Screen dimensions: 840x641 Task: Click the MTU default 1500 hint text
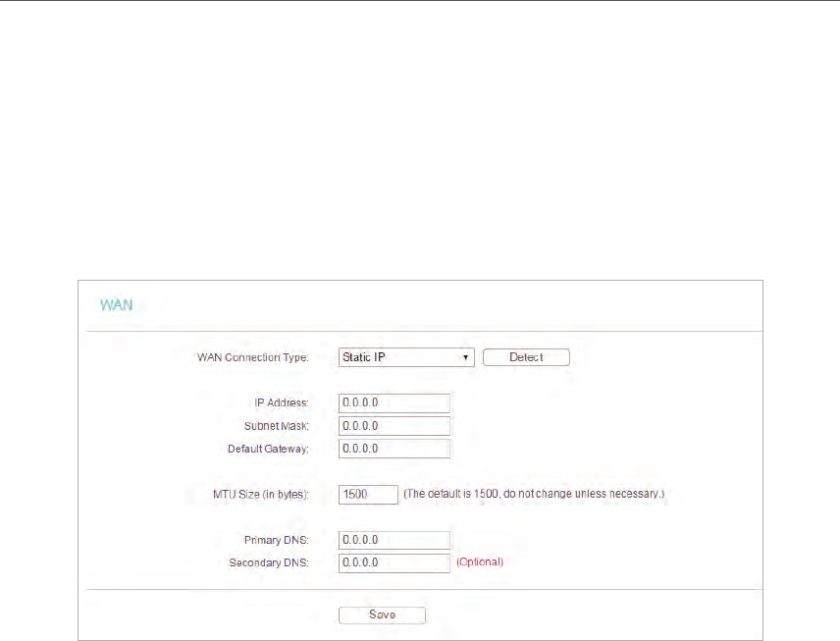(534, 494)
